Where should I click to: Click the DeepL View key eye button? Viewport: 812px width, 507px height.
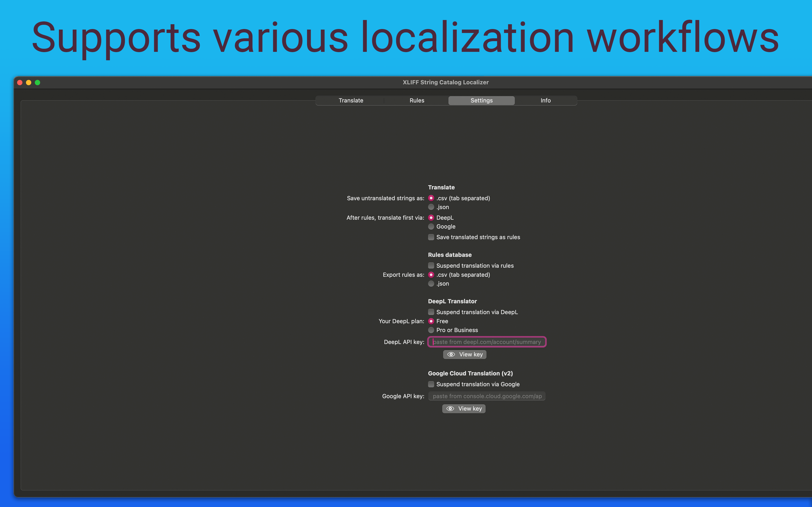pos(464,354)
